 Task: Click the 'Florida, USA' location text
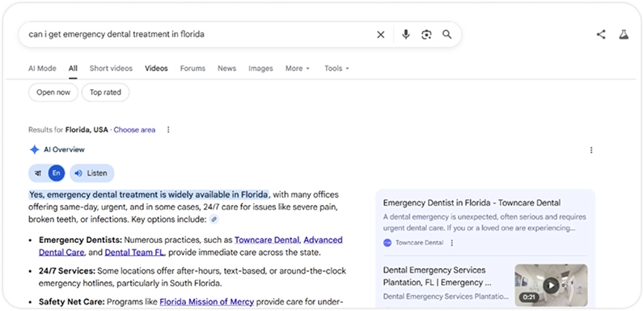(87, 130)
